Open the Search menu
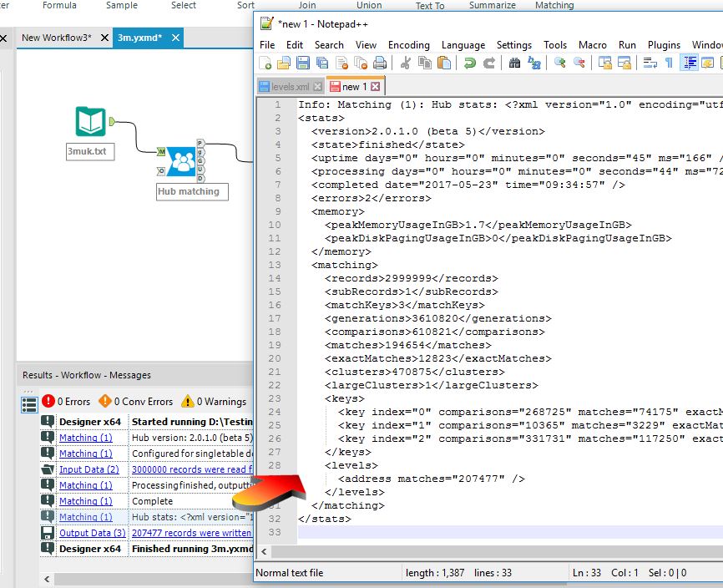The width and height of the screenshot is (723, 588). [329, 45]
